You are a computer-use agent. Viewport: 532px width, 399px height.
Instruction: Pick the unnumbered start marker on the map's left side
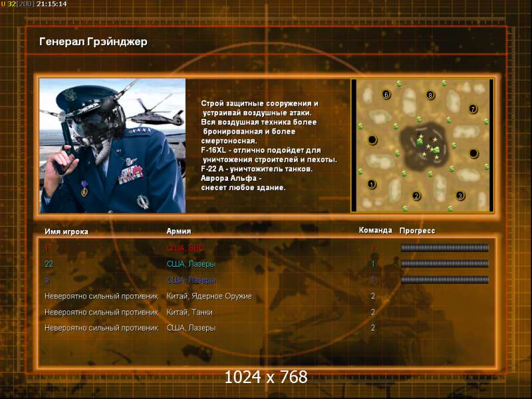click(x=372, y=140)
